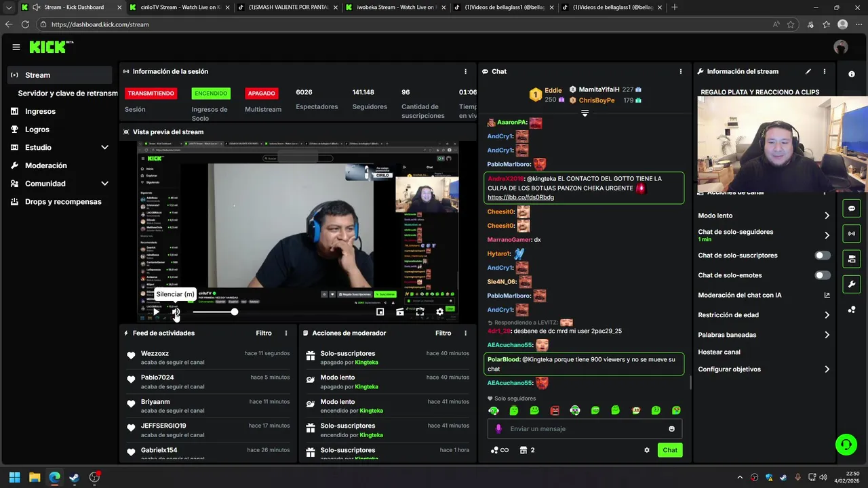This screenshot has height=488, width=868.
Task: Open chat settings gear icon
Action: click(646, 450)
